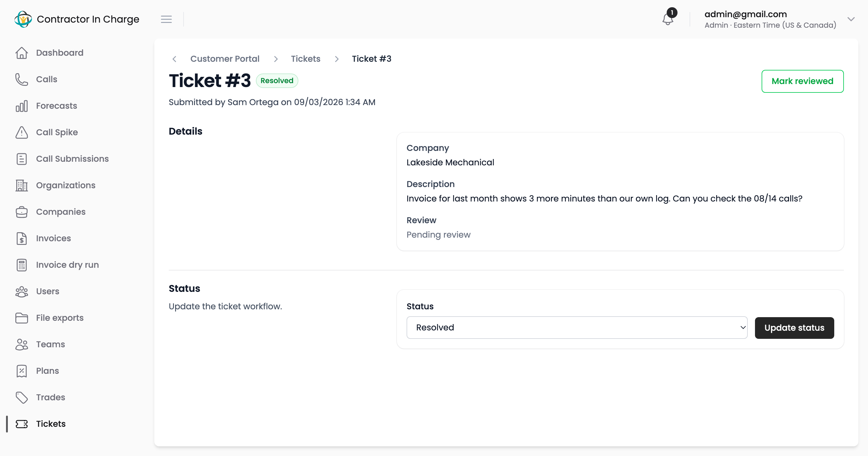The image size is (868, 456).
Task: Click the Trades tag icon
Action: (22, 397)
